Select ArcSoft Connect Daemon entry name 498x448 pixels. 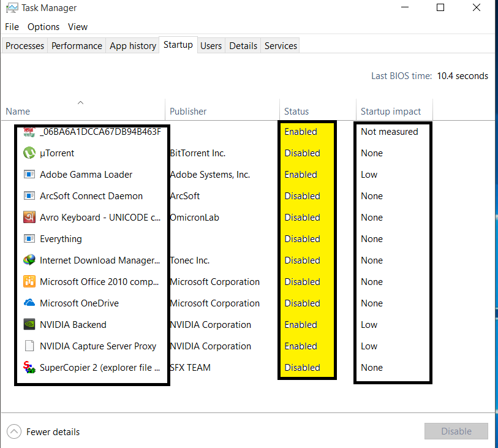(91, 196)
